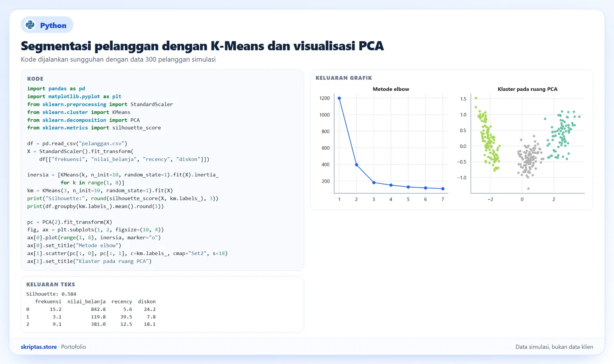Click the plt.subplots(1, 2 line
The image size is (614, 364).
click(96, 230)
